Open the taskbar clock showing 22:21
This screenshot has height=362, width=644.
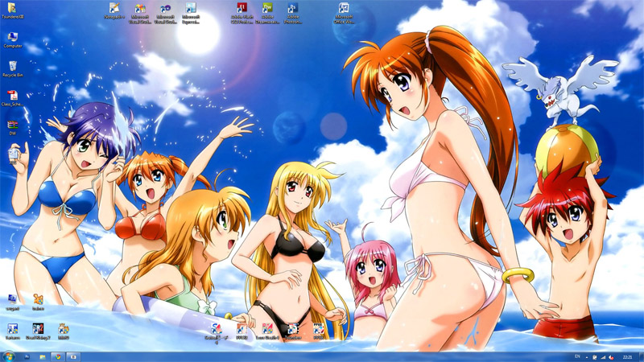pos(627,357)
